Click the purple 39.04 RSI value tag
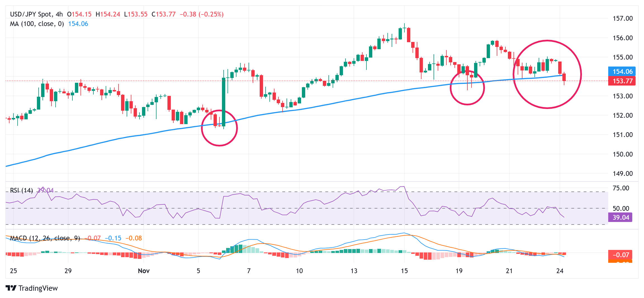 pos(620,217)
